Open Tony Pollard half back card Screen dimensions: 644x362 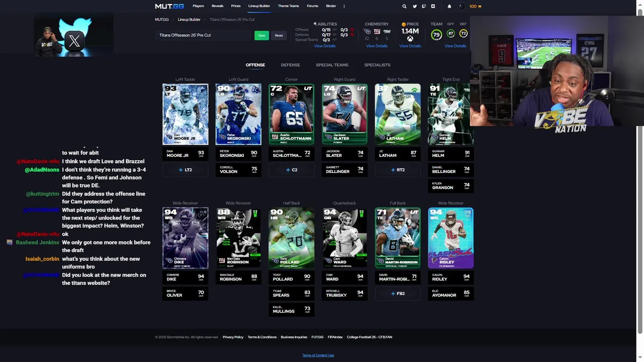(291, 238)
